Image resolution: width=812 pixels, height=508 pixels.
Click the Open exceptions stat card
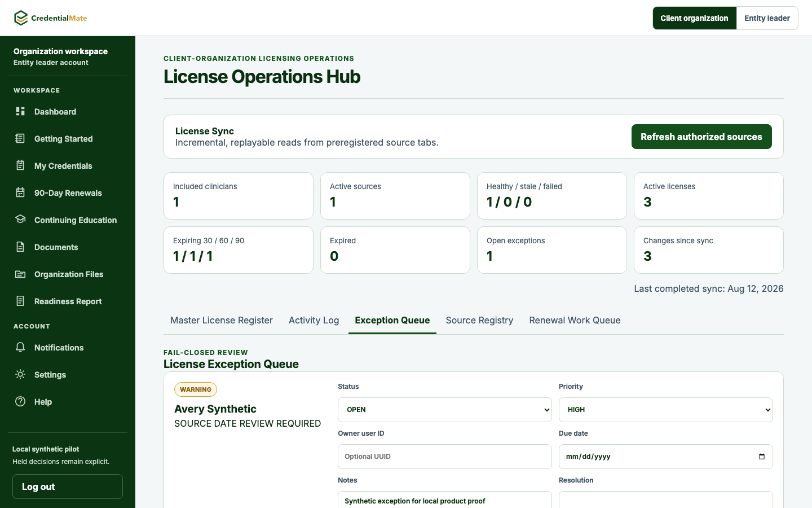coord(552,250)
